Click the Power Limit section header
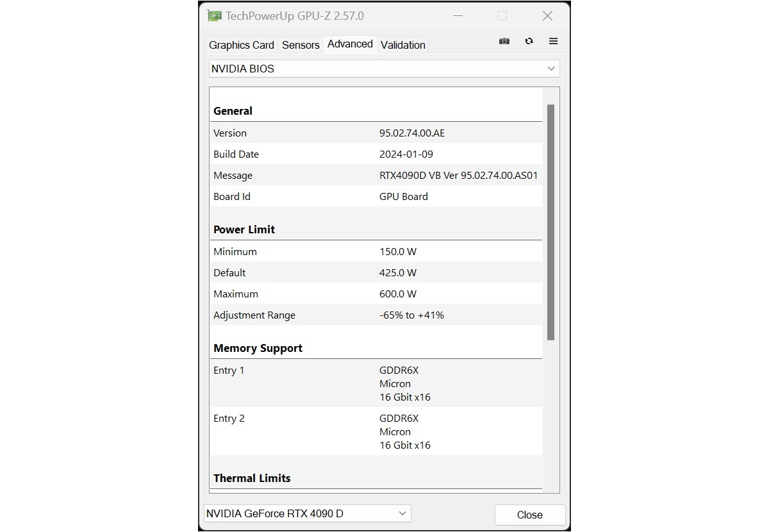 point(244,229)
